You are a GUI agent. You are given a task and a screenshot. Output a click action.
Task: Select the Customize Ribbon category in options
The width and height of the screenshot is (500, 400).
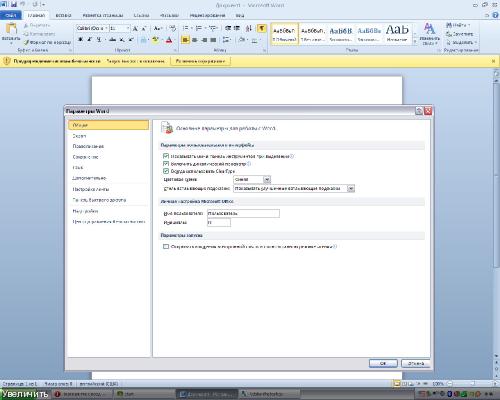(108, 189)
